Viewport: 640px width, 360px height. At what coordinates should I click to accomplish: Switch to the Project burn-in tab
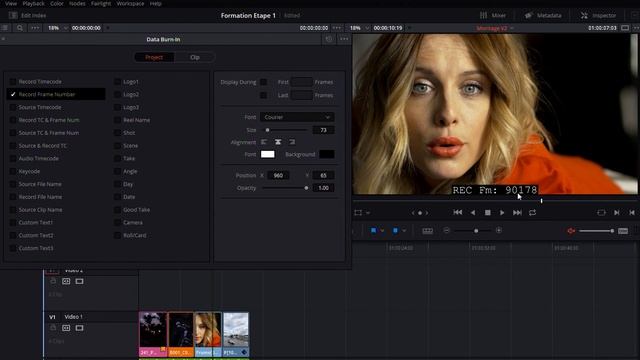[154, 57]
